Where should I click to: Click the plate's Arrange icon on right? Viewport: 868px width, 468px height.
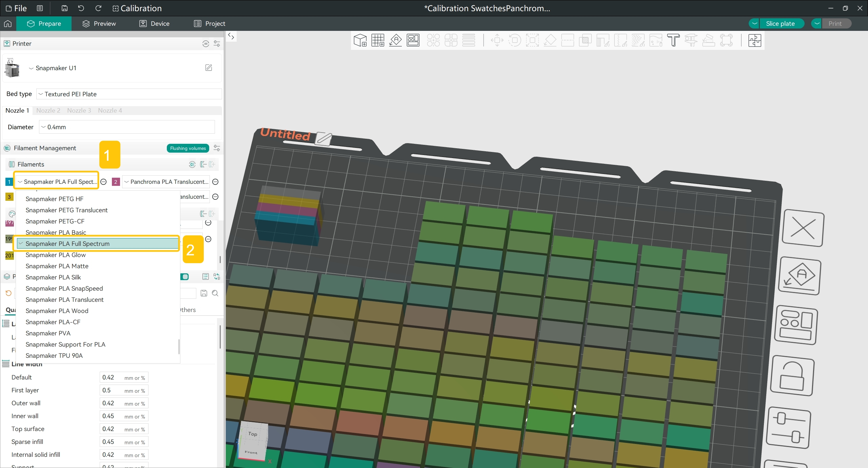point(796,325)
